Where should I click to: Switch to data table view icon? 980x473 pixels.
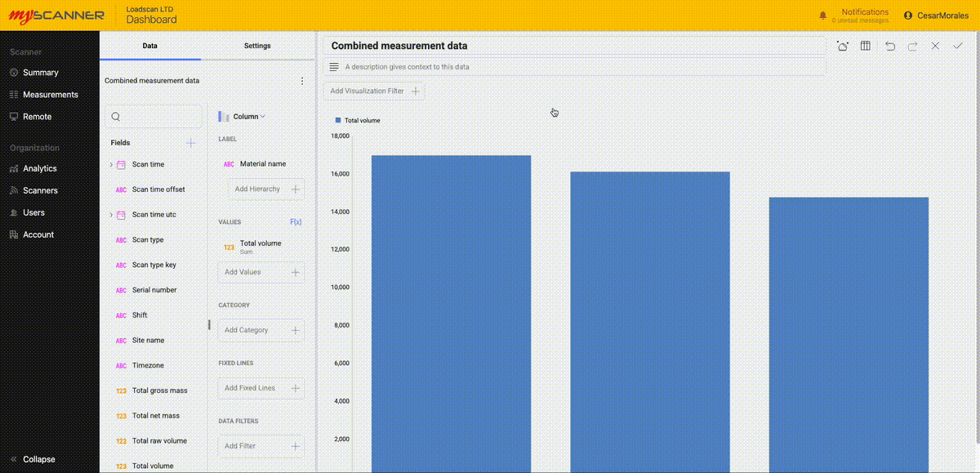pos(866,47)
